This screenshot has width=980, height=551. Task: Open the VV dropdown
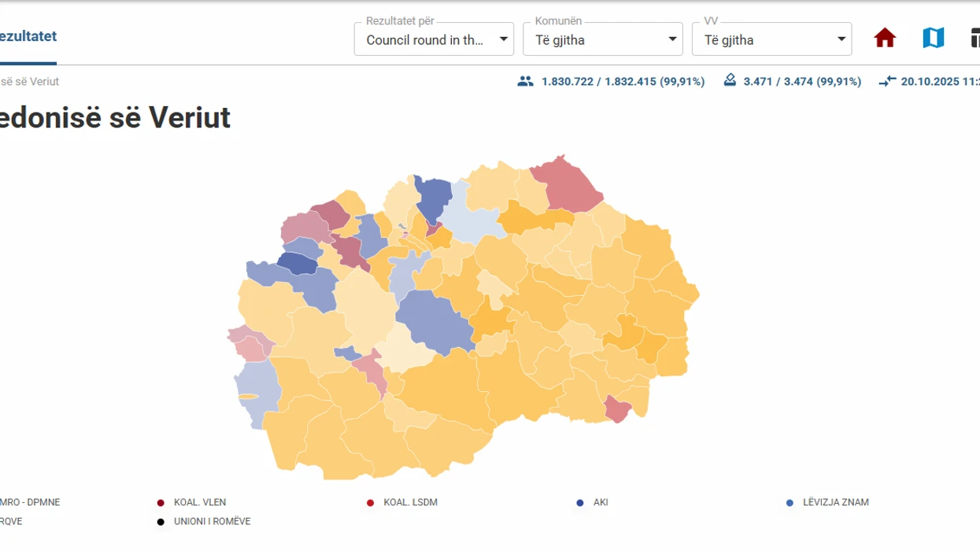(x=771, y=39)
